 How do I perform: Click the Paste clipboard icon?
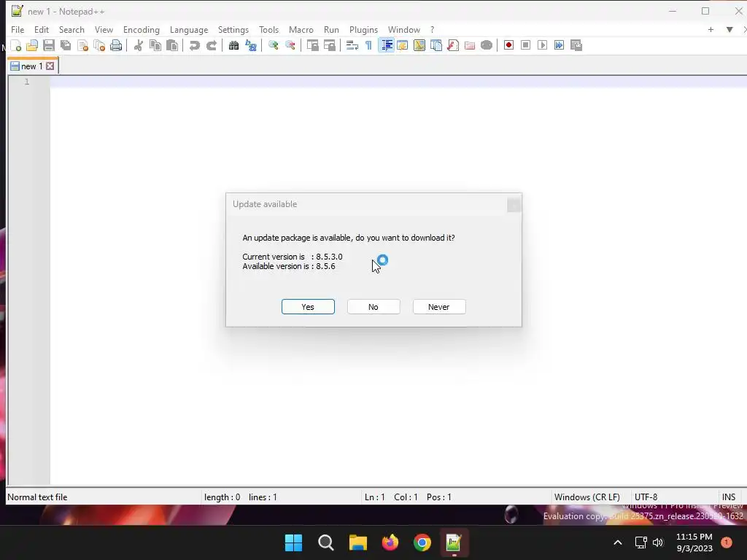(x=172, y=45)
